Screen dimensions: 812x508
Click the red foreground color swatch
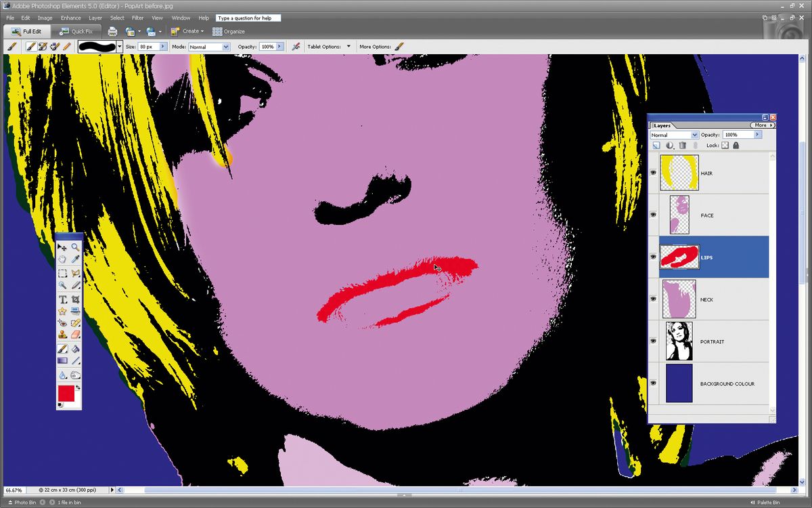pyautogui.click(x=68, y=394)
